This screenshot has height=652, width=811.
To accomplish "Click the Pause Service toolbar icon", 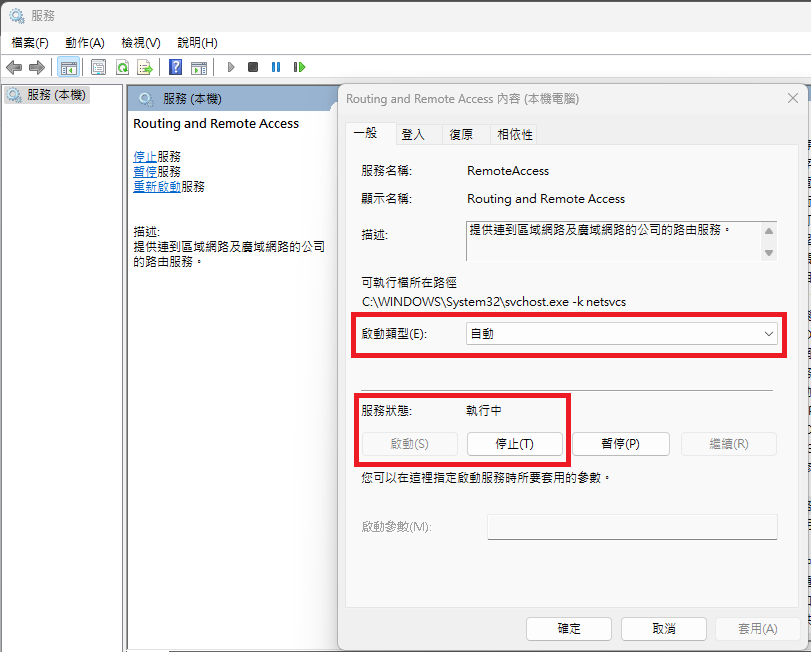I will [x=276, y=67].
